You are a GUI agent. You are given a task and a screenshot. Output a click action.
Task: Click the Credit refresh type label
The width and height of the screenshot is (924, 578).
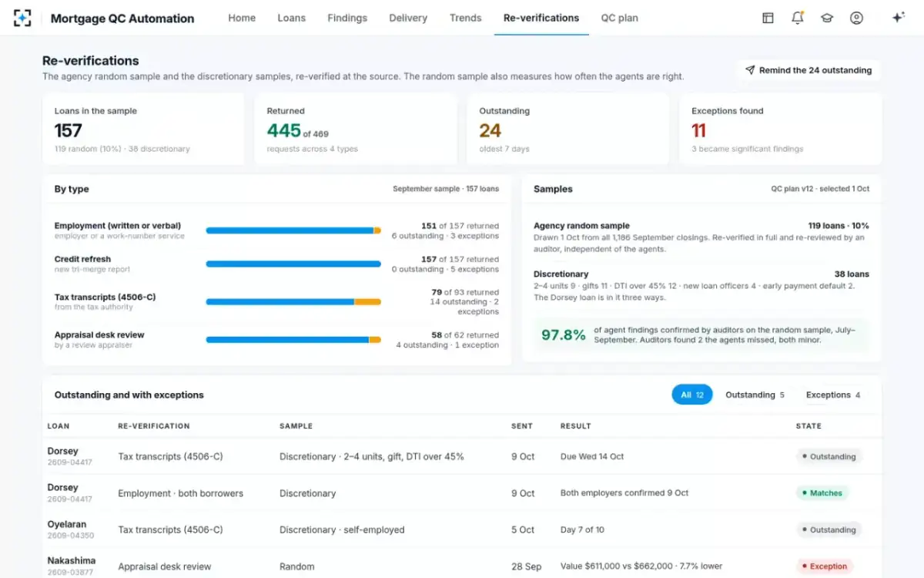tap(82, 259)
